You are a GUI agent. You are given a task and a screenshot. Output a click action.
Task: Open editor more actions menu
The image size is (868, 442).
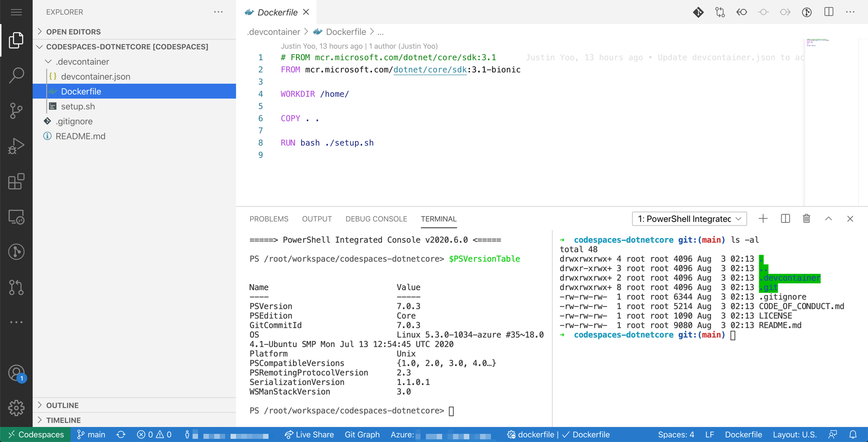tap(850, 12)
